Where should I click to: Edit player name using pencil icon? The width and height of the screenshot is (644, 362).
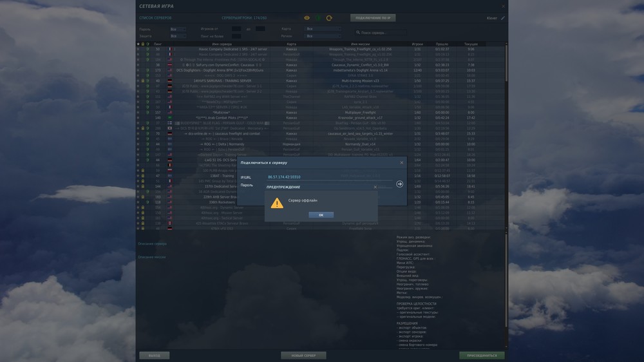503,18
